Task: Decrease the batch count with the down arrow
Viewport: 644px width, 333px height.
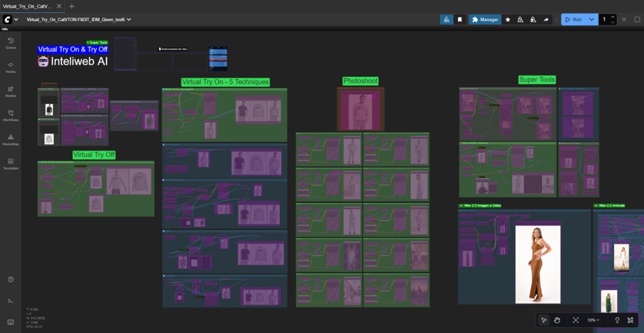Action: (613, 22)
